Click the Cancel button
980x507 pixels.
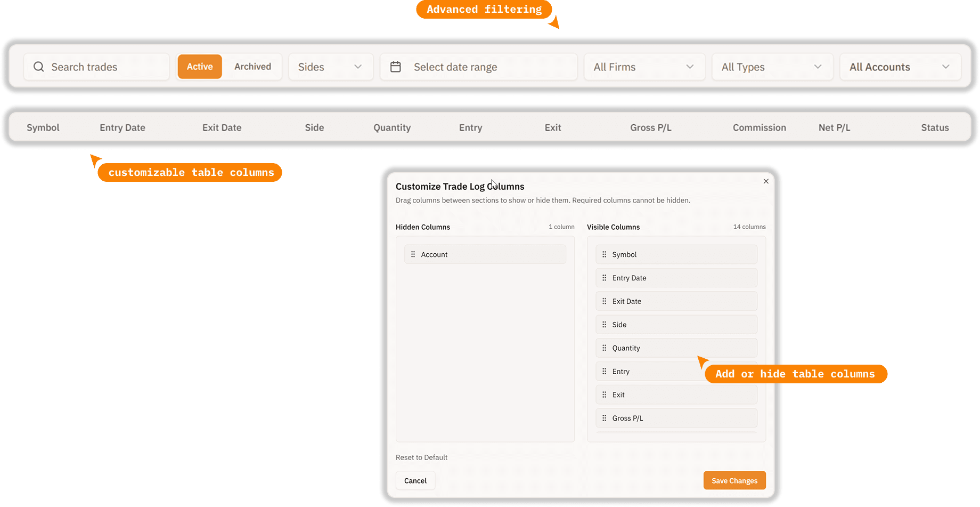pos(415,480)
